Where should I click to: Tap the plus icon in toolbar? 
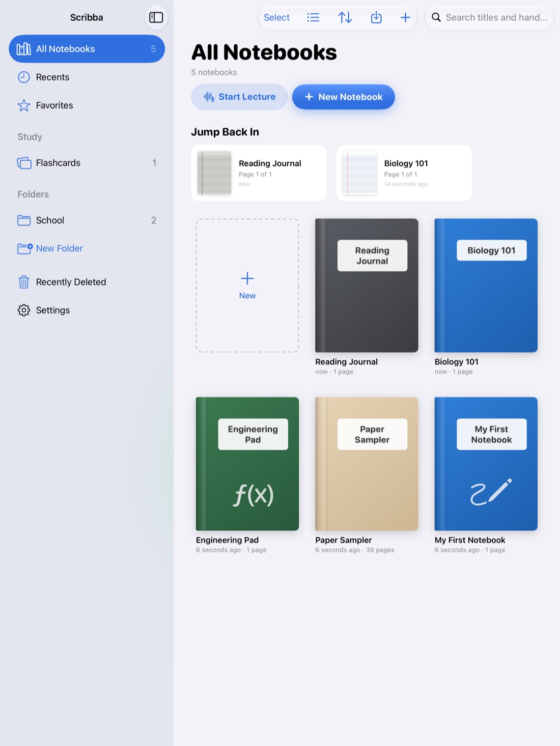pos(405,17)
